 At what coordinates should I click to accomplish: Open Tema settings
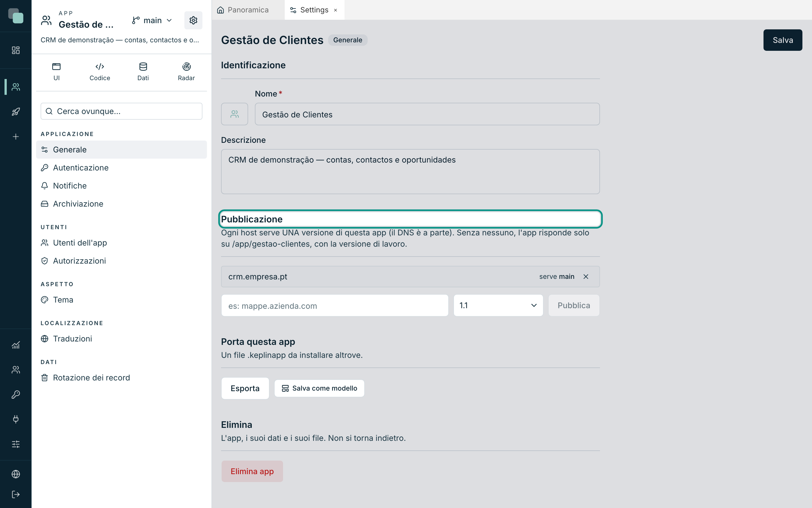click(122, 300)
